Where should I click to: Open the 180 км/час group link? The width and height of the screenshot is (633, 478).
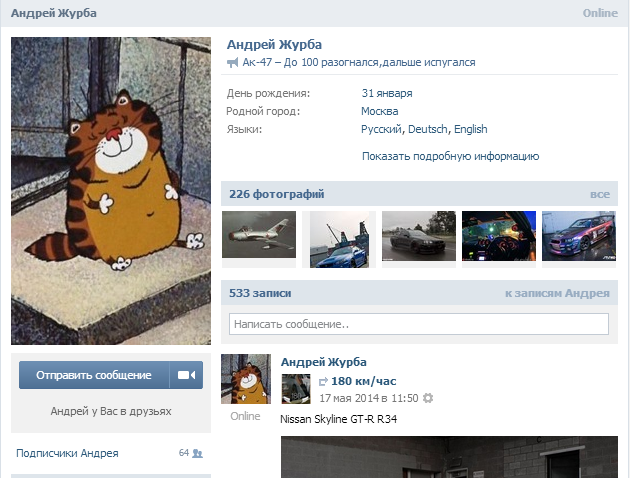click(x=364, y=381)
